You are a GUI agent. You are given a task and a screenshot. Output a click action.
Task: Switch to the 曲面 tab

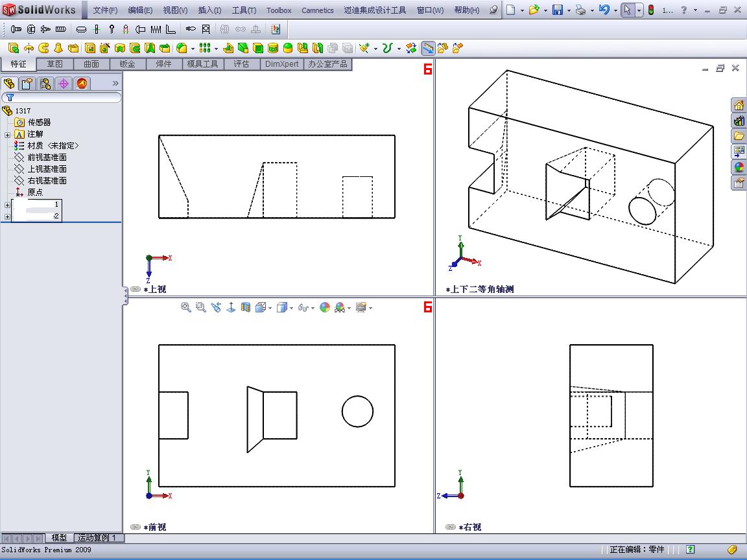[x=91, y=64]
